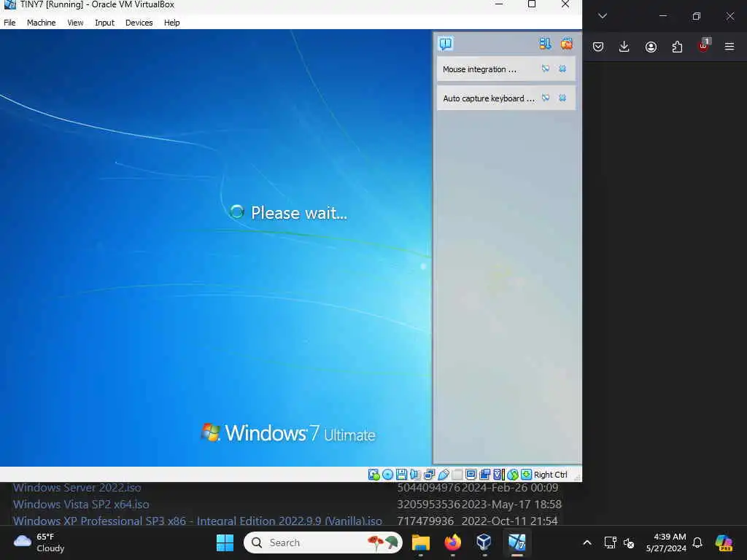The height and width of the screenshot is (560, 747).
Task: Click help icon on Mouse integration notification
Action: (x=546, y=69)
